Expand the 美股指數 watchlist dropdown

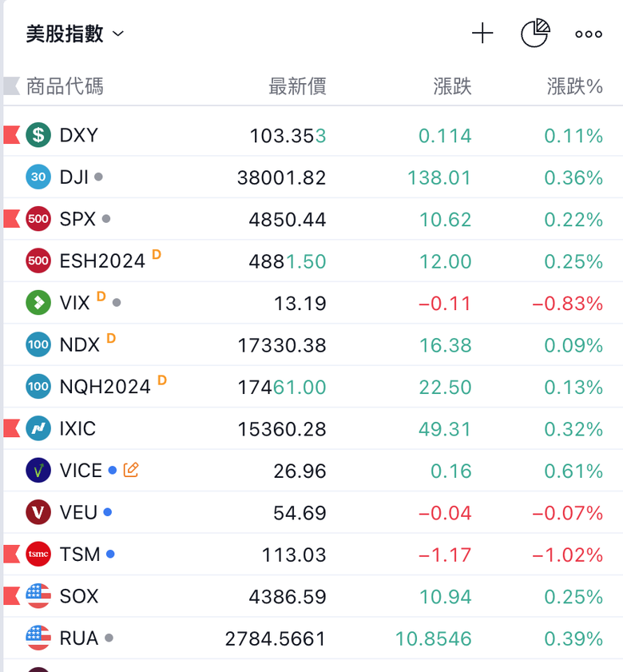coord(76,34)
